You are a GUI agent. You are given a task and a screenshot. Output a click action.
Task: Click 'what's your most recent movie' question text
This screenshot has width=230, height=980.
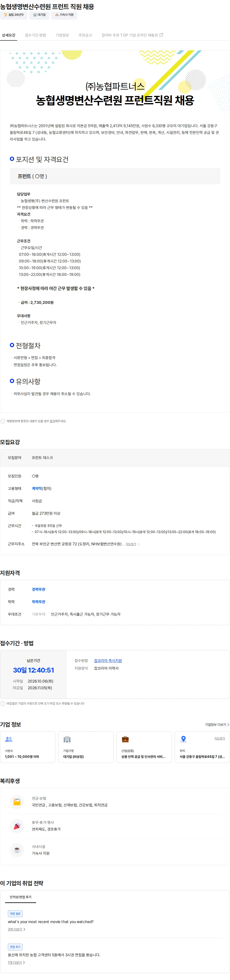(x=51, y=922)
